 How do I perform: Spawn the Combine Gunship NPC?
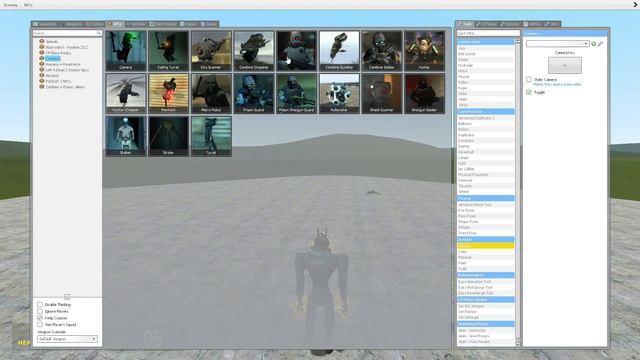click(x=339, y=51)
